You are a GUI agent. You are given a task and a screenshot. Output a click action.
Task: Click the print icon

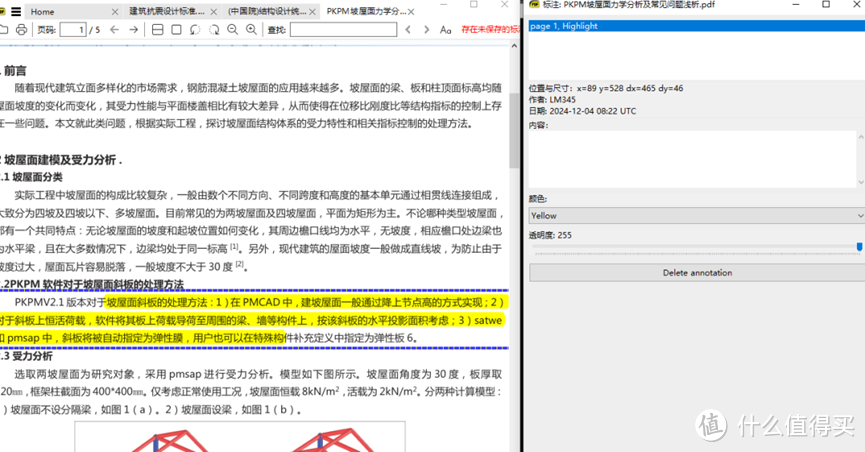coord(21,30)
